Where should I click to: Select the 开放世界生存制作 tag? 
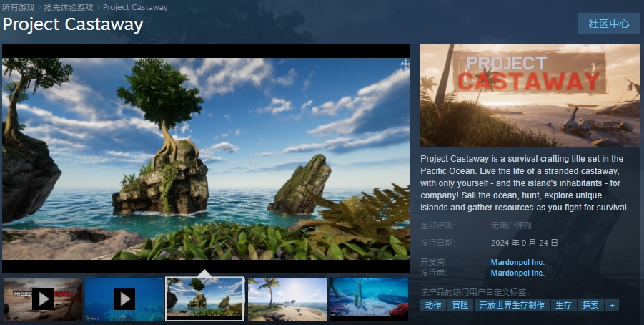click(512, 305)
